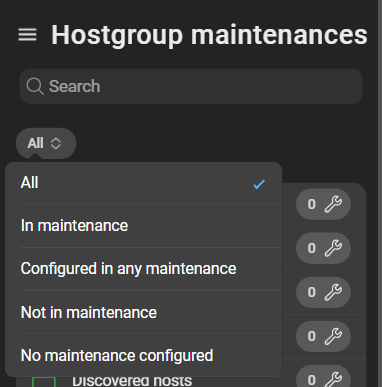Select Not in maintenance option
Screen dimensions: 382x387
[144, 312]
